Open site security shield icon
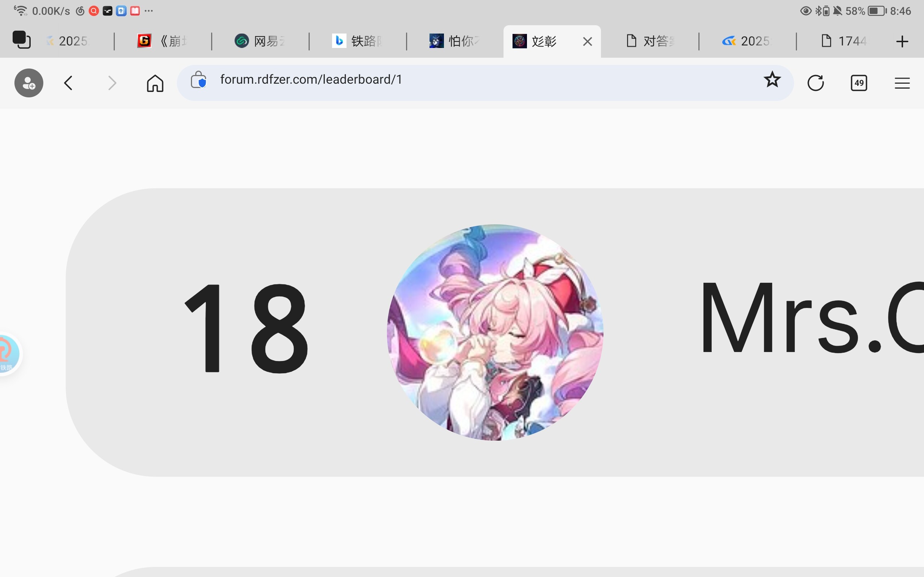Screen dimensions: 924x577 point(199,80)
